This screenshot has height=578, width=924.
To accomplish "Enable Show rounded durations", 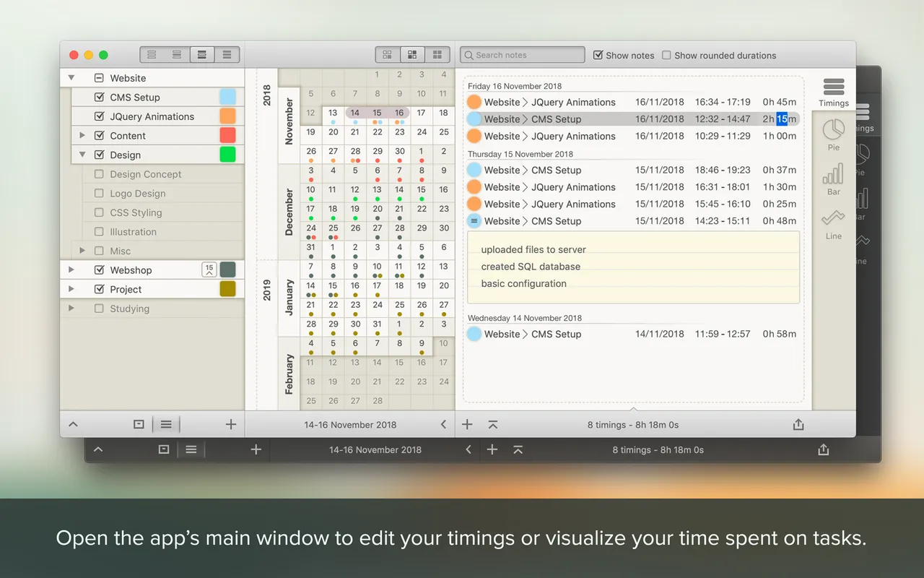I will click(666, 55).
